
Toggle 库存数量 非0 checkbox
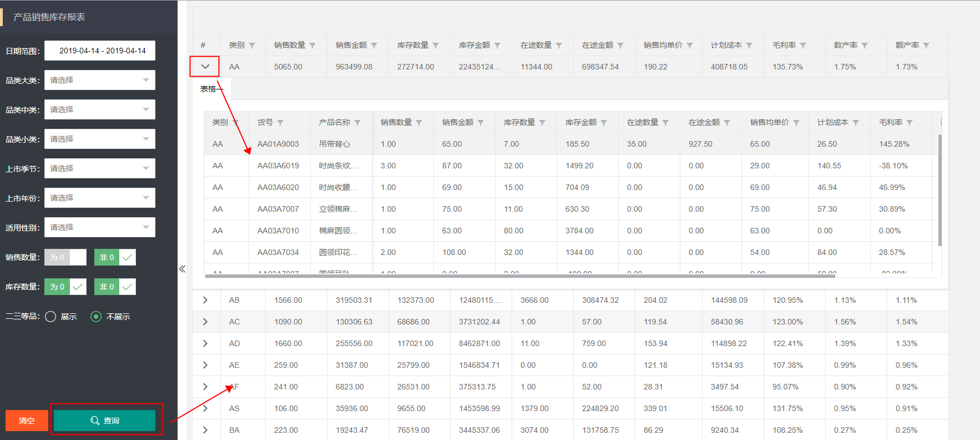point(115,287)
